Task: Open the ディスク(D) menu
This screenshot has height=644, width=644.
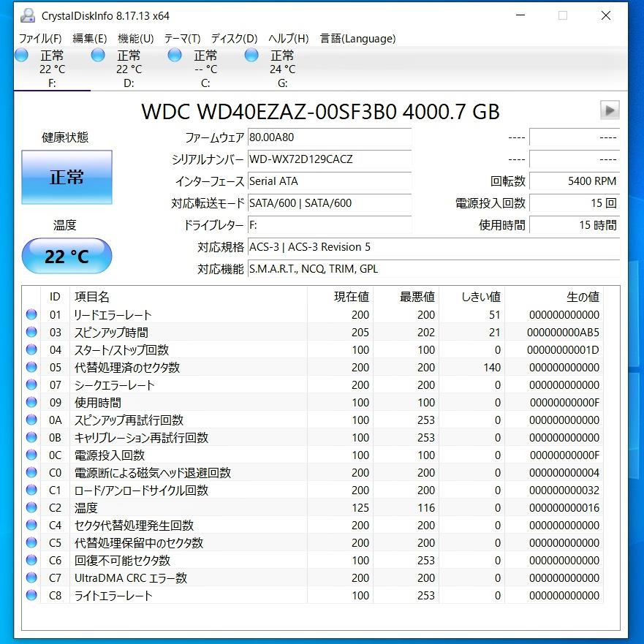Action: 234,39
